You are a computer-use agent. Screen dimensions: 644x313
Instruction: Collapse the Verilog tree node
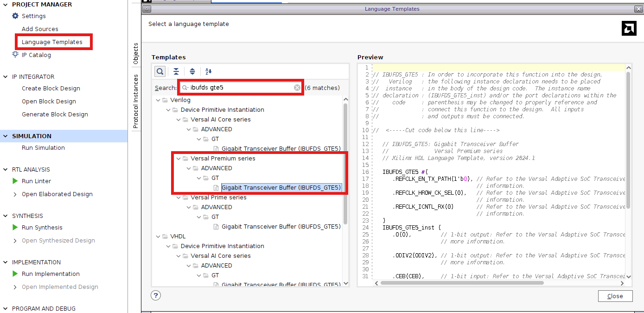[x=158, y=100]
